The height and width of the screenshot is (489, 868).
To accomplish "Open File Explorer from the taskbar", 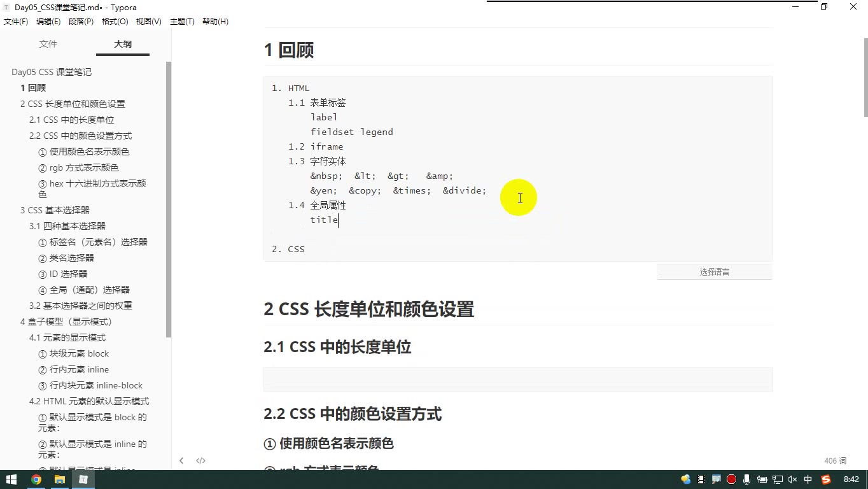I will [x=59, y=479].
